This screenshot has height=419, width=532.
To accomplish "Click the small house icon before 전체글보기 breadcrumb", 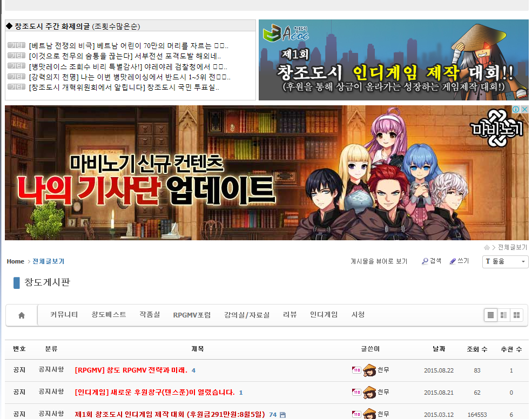I will (487, 247).
